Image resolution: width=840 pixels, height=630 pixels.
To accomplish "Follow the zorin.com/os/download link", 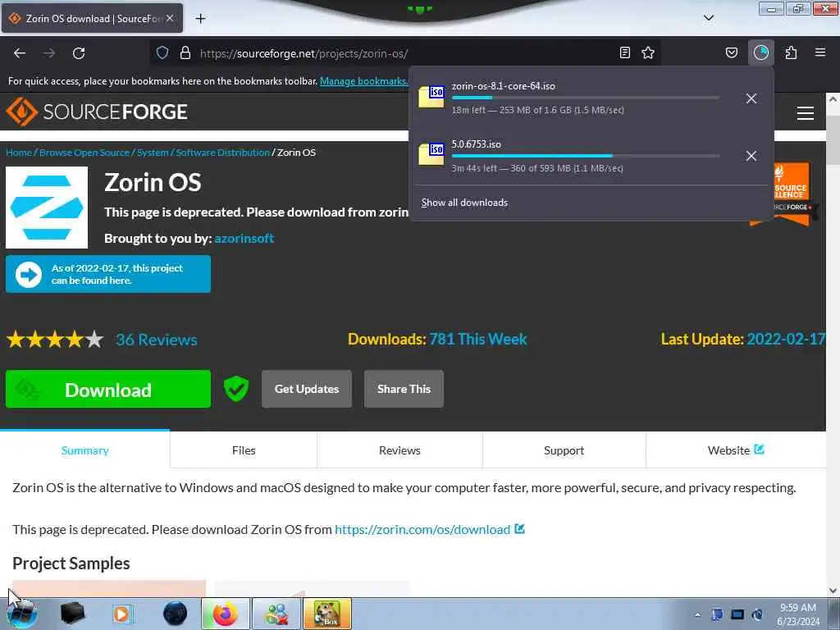I will (422, 529).
